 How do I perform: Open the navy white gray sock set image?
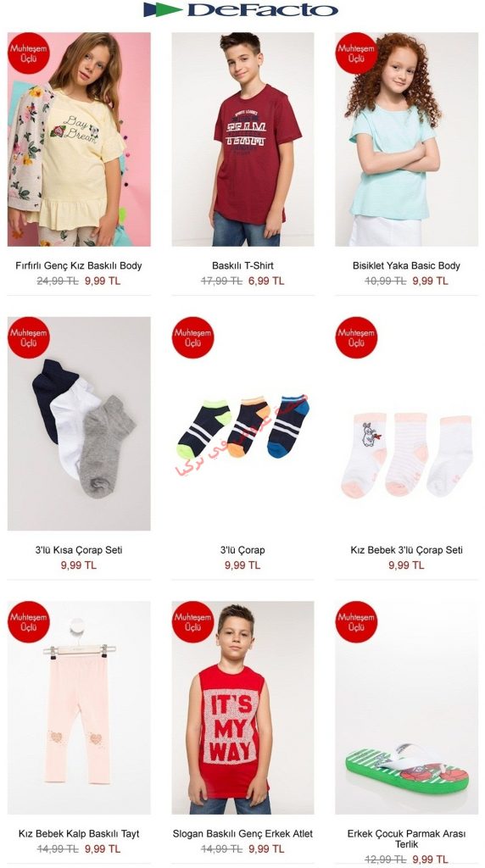[x=79, y=424]
